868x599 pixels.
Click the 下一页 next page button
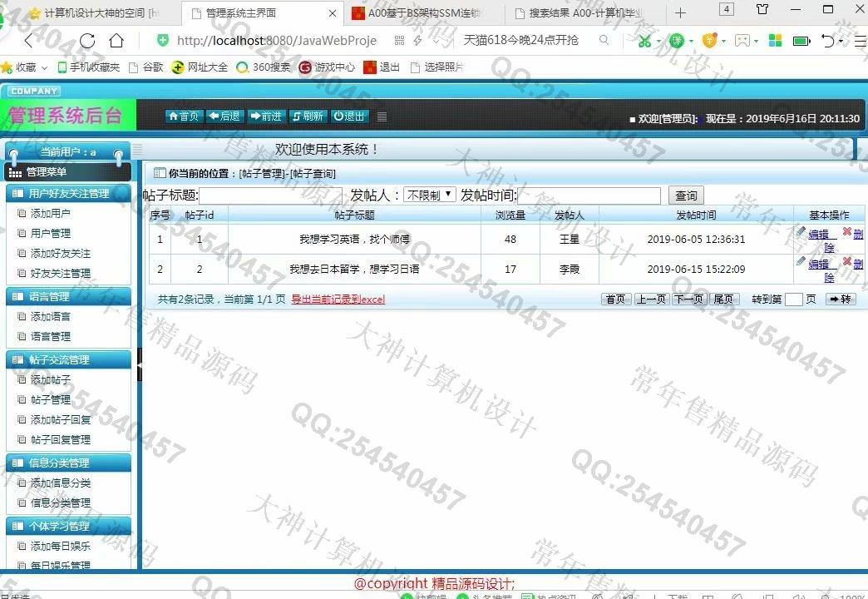pyautogui.click(x=689, y=299)
